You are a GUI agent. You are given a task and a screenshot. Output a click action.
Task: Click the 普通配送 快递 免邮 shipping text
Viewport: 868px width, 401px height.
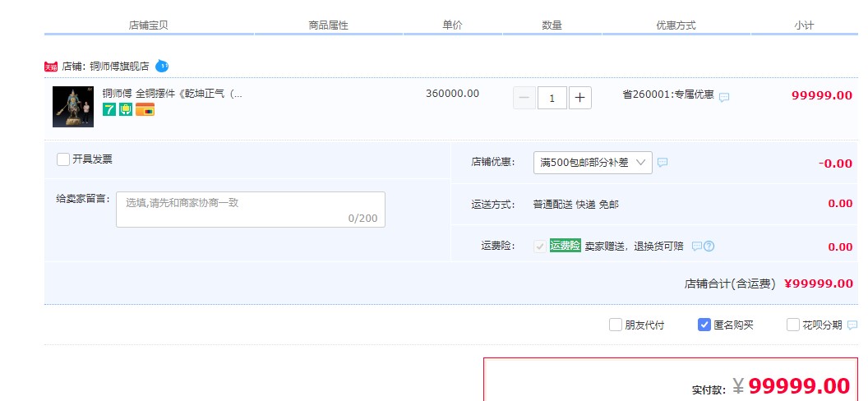tap(575, 205)
